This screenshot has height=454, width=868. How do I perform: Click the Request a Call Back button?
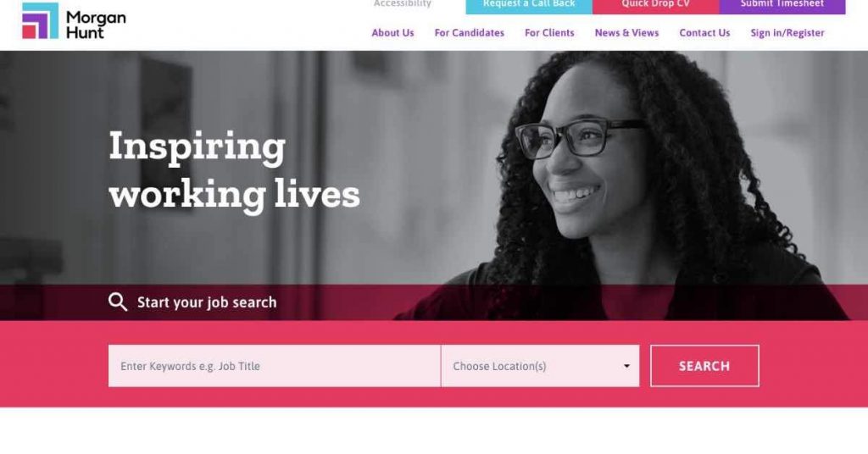(x=529, y=6)
